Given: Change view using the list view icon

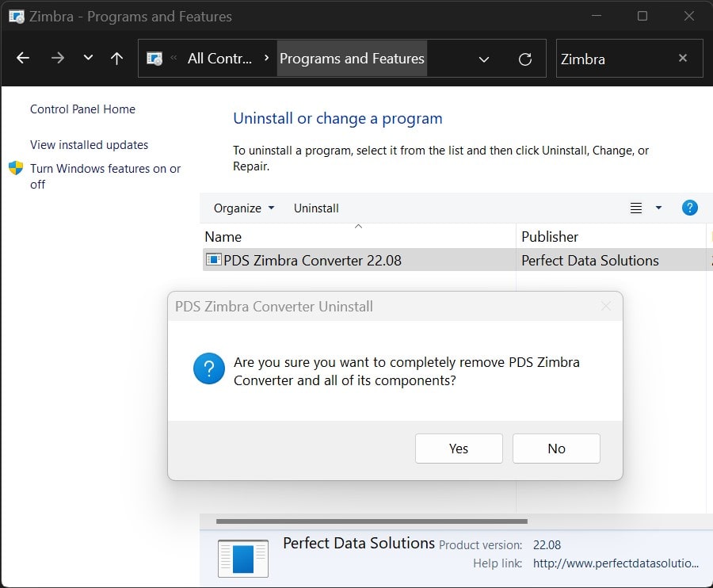Looking at the screenshot, I should click(x=635, y=208).
